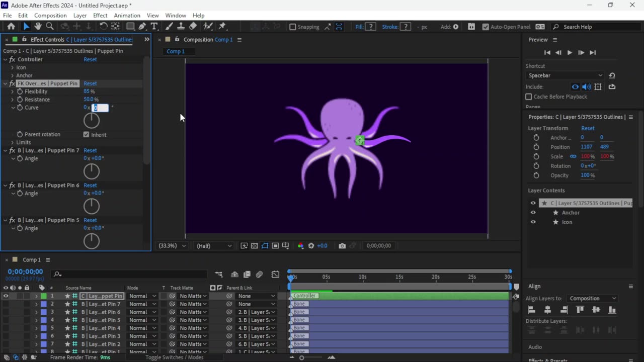Open the Animation menu
The width and height of the screenshot is (644, 362).
click(x=127, y=16)
